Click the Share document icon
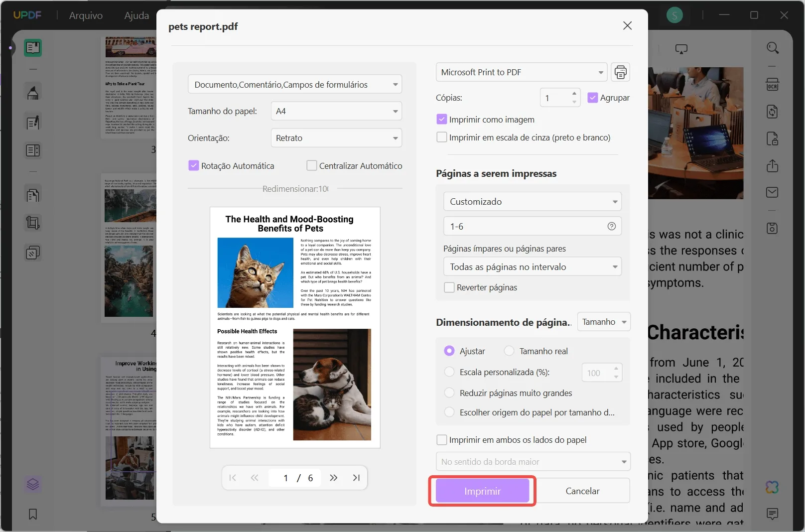The width and height of the screenshot is (805, 532). click(773, 165)
